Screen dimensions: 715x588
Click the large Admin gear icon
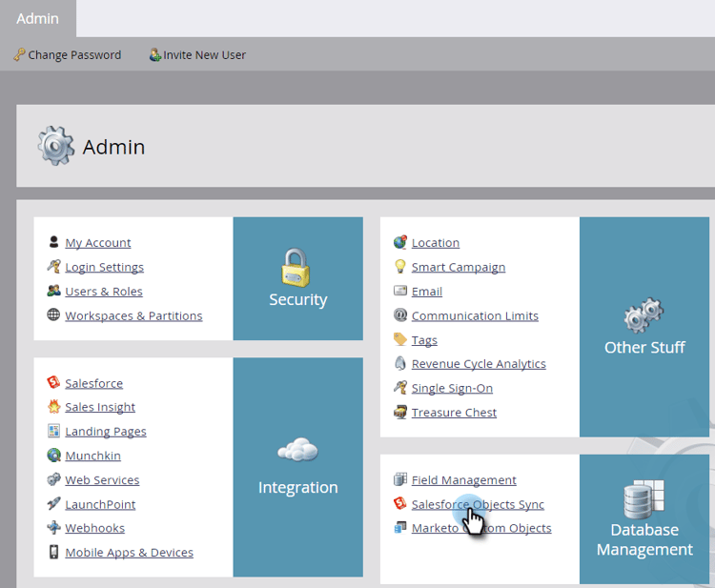(55, 146)
